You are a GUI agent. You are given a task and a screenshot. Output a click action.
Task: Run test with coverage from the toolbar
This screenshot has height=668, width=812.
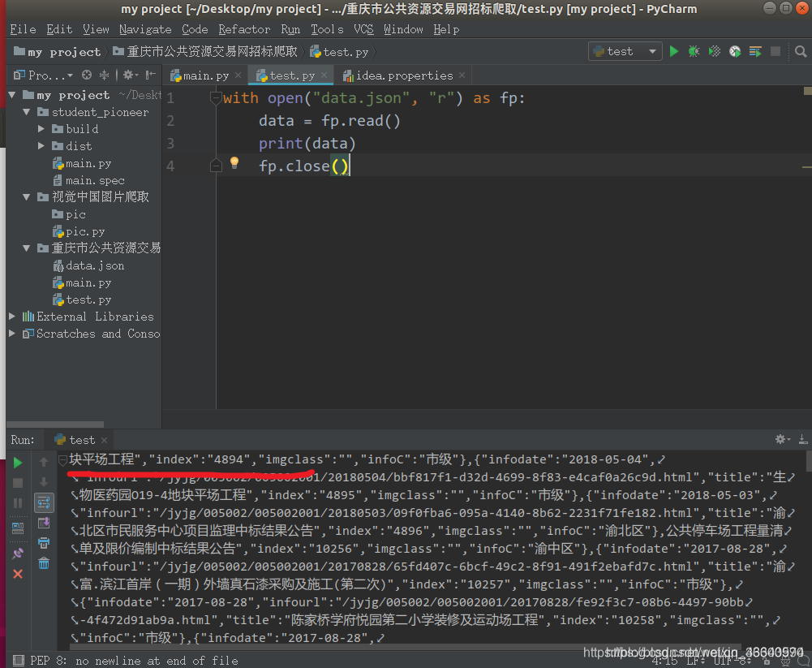(715, 51)
